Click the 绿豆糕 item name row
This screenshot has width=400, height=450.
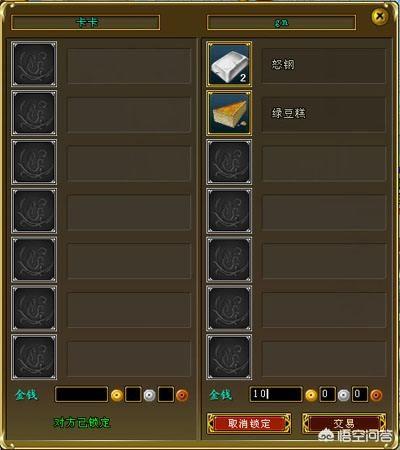[323, 114]
